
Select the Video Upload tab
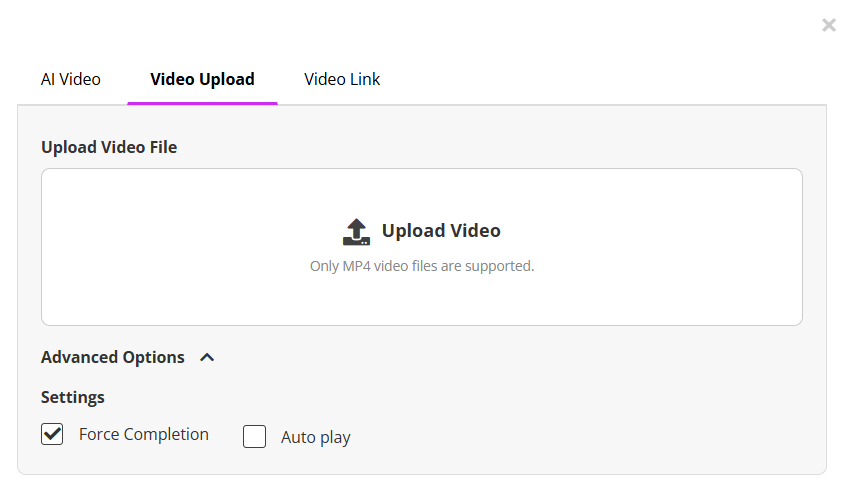202,79
